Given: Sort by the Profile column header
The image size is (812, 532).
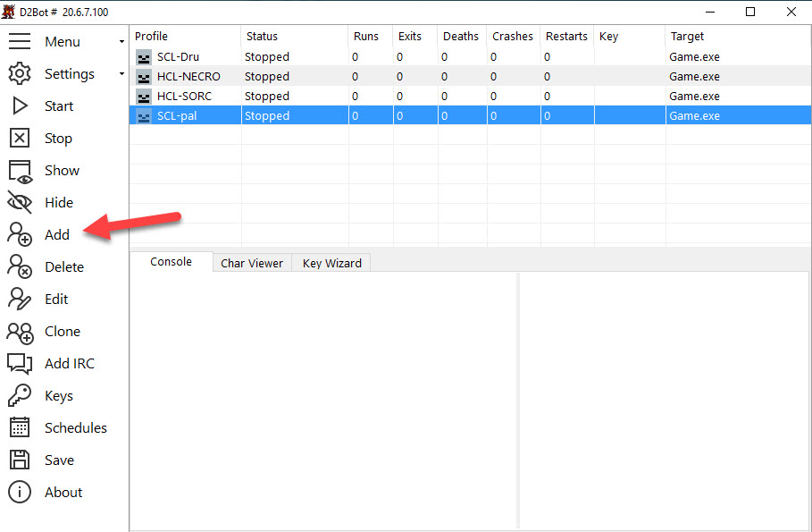Looking at the screenshot, I should click(186, 37).
